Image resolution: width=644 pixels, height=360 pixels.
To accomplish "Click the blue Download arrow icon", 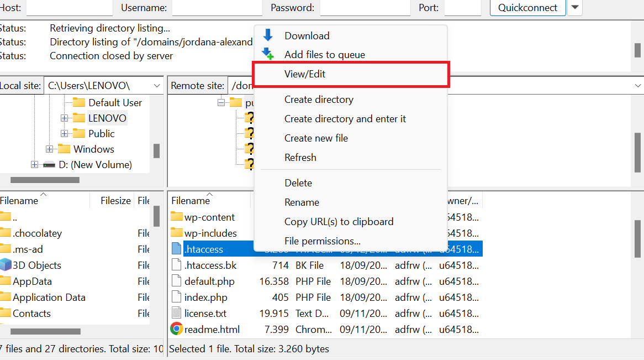I will coord(268,35).
